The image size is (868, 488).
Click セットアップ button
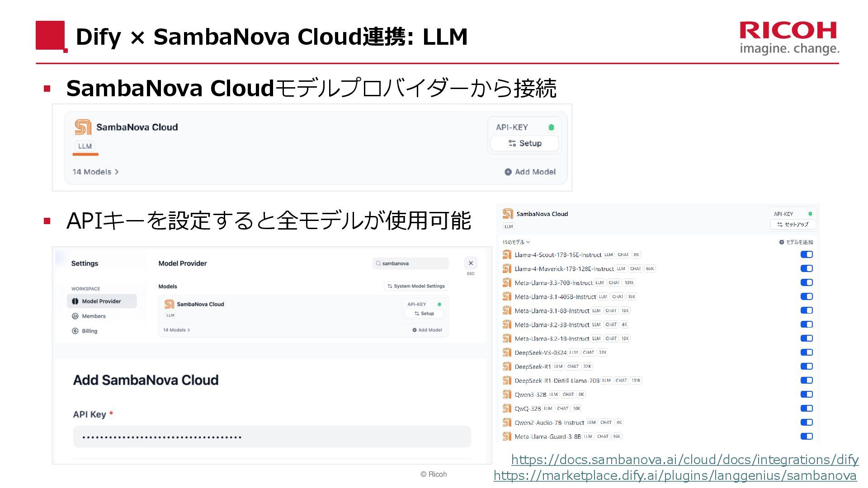(x=793, y=225)
